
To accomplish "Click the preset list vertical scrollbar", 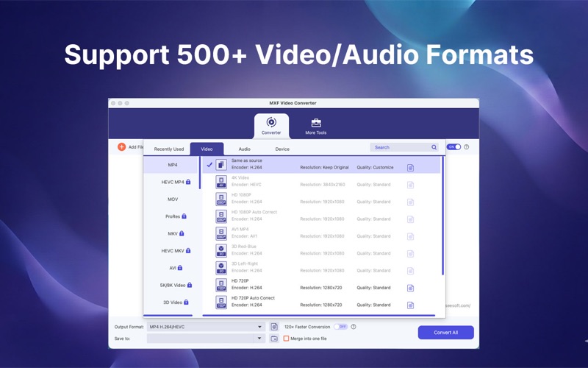I will pos(443,216).
